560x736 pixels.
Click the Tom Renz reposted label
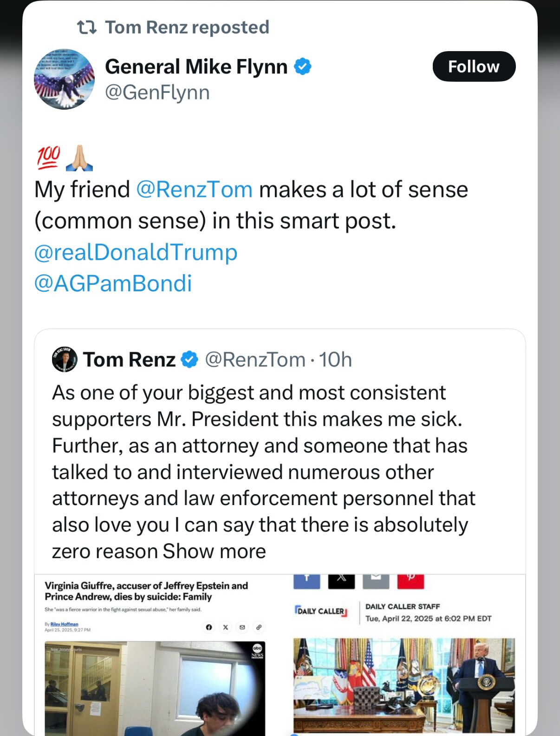pyautogui.click(x=187, y=27)
